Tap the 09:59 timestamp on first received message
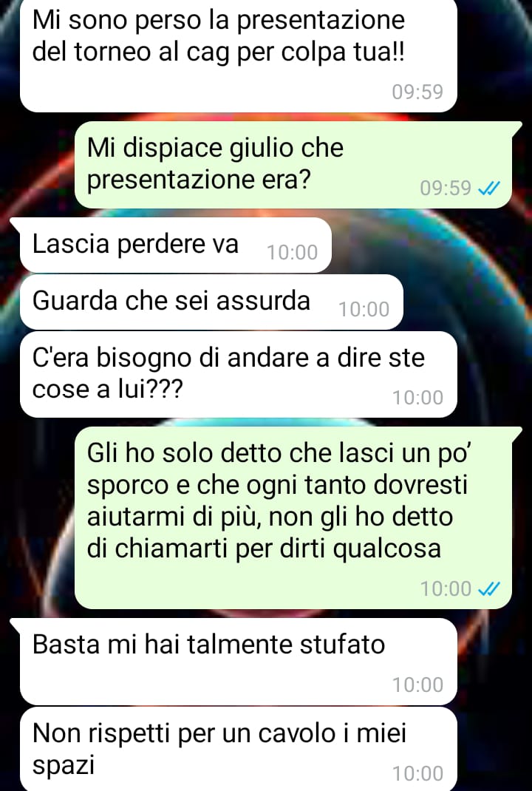This screenshot has height=791, width=532. point(417,92)
